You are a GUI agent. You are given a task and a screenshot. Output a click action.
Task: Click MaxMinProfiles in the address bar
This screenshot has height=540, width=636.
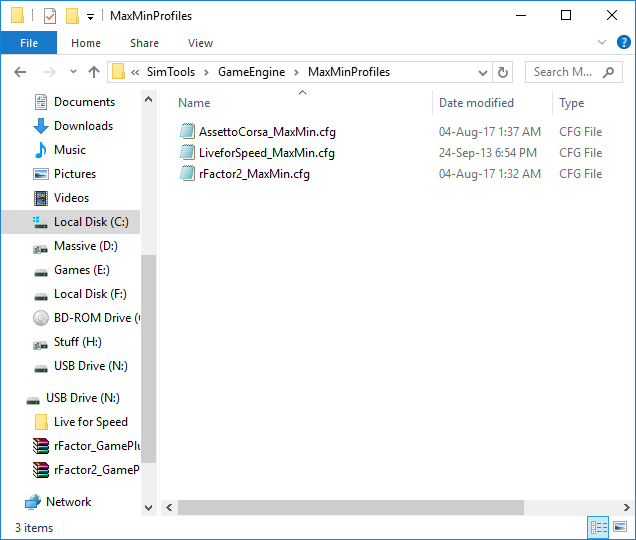pyautogui.click(x=349, y=72)
